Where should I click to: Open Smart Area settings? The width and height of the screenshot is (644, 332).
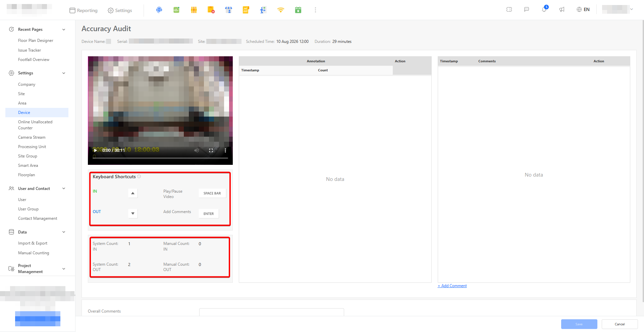coord(28,165)
